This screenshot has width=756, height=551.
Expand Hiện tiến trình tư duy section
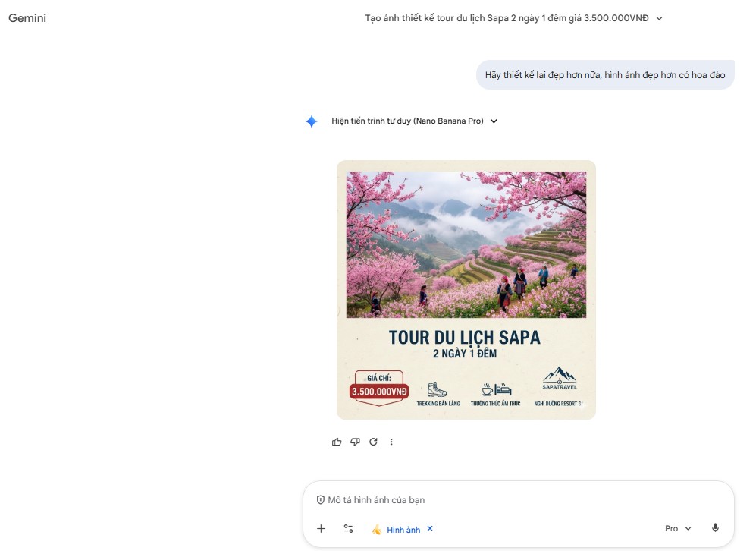[x=494, y=121]
